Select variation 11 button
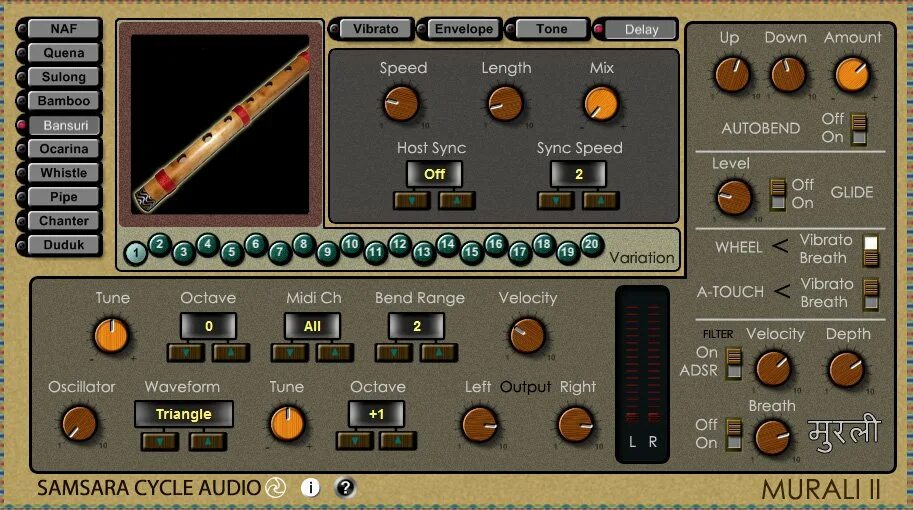Screen dimensions: 913x510 coord(375,253)
